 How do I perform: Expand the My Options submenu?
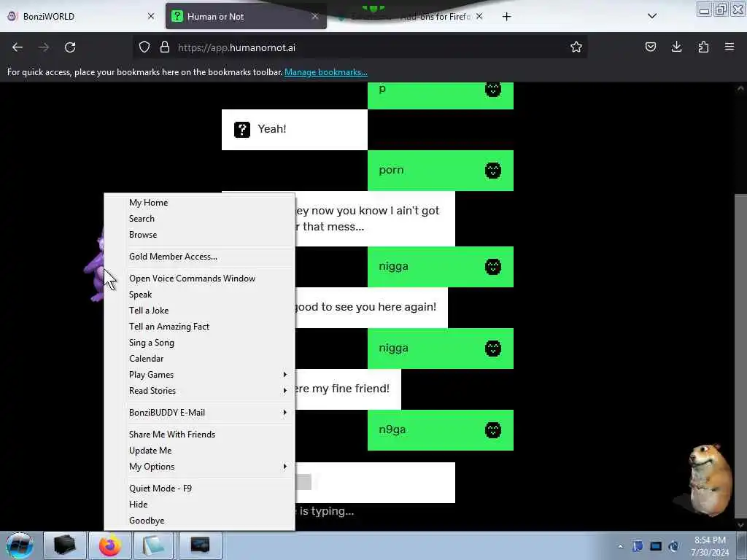point(200,467)
